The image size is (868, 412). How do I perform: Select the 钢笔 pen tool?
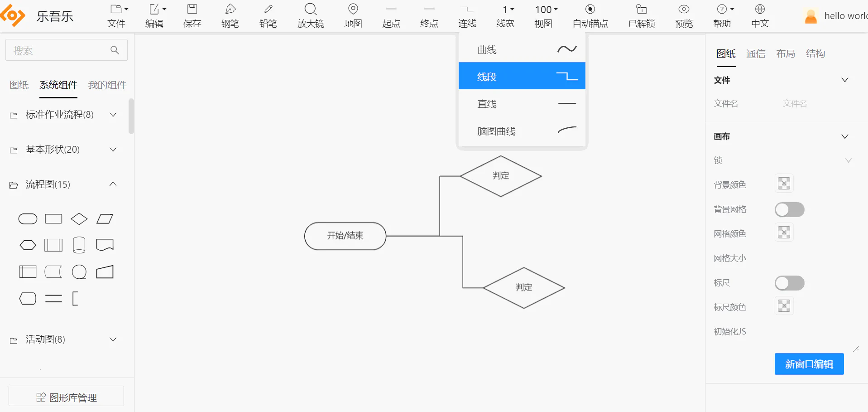(230, 16)
